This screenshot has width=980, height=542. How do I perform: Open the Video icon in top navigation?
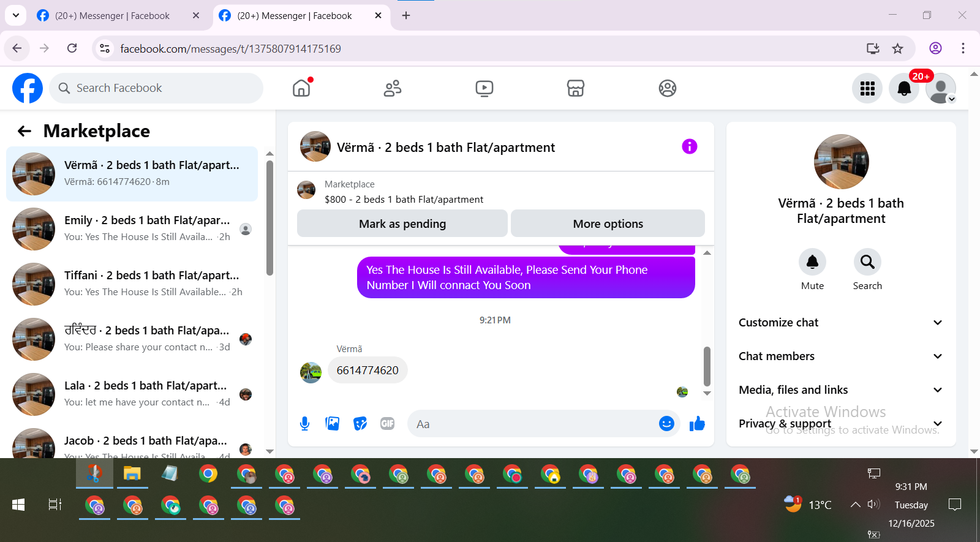484,88
